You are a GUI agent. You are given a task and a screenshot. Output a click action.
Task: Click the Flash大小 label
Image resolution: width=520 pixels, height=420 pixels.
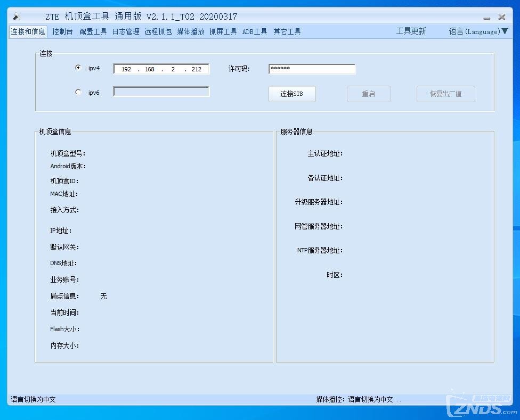coord(64,330)
